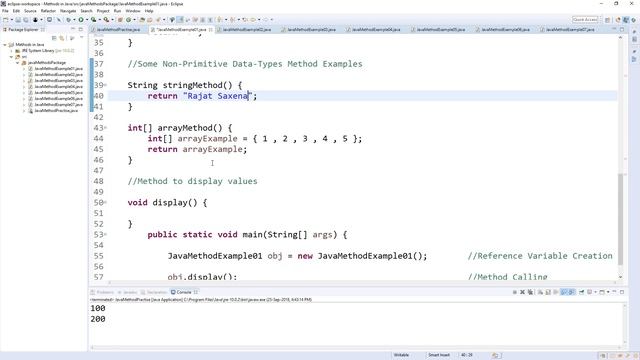Open the Debug button dropdown arrow

74,20
